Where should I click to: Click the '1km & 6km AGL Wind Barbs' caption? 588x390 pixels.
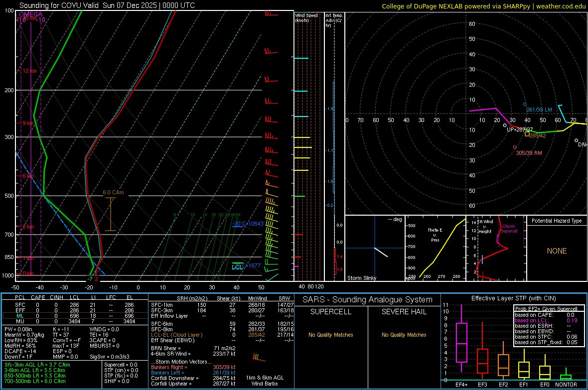(265, 381)
